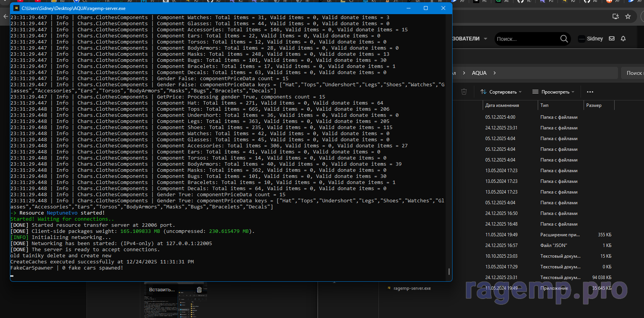Expand the Сортировать sort dropdown
The width and height of the screenshot is (644, 318).
501,92
